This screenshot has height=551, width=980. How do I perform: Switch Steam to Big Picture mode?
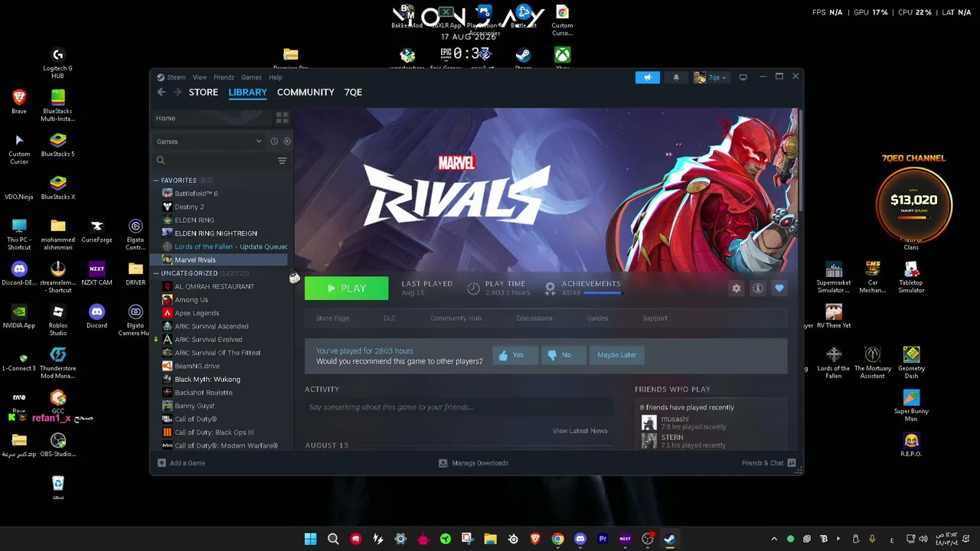coord(743,77)
